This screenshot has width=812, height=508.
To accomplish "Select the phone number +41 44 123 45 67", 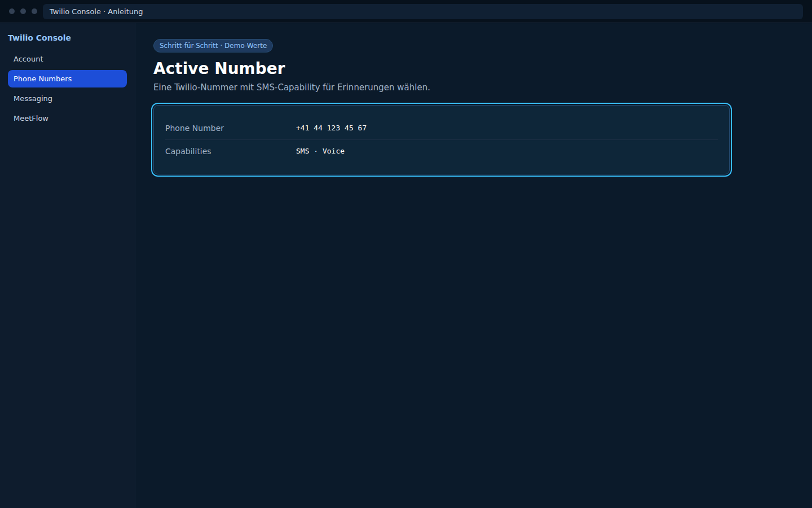I will [331, 128].
